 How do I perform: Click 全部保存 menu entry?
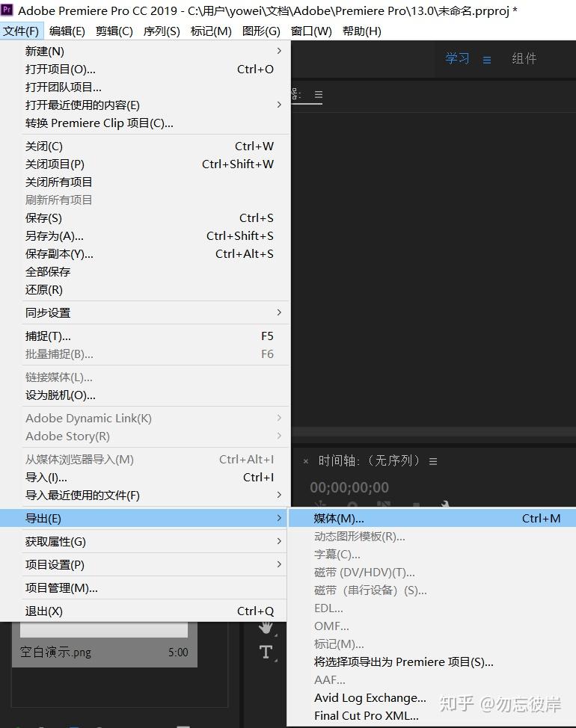click(145, 272)
